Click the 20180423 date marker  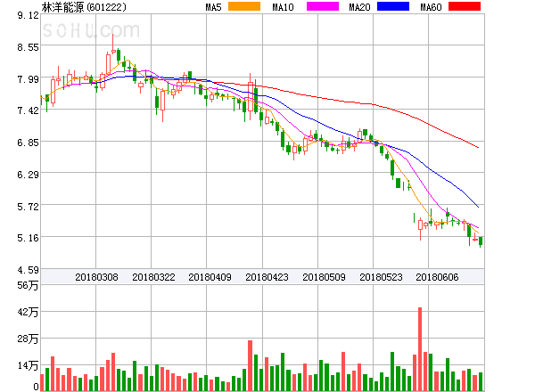(267, 277)
